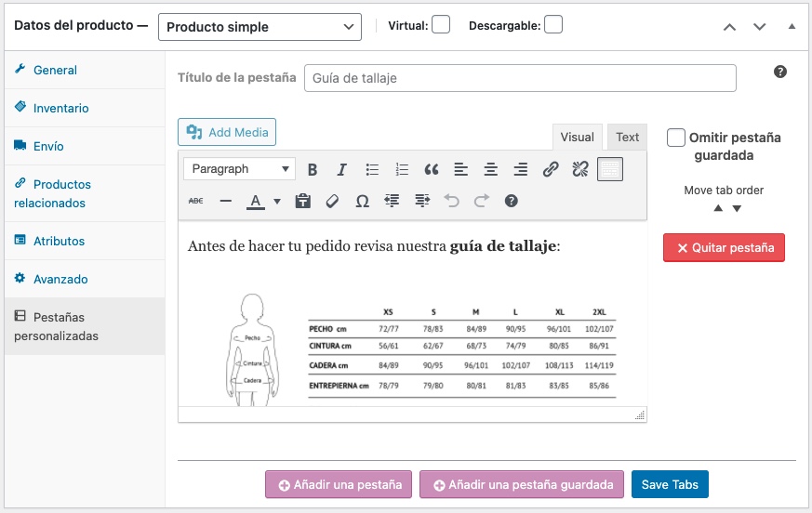The image size is (812, 513).
Task: Open the special character picker
Action: point(362,201)
